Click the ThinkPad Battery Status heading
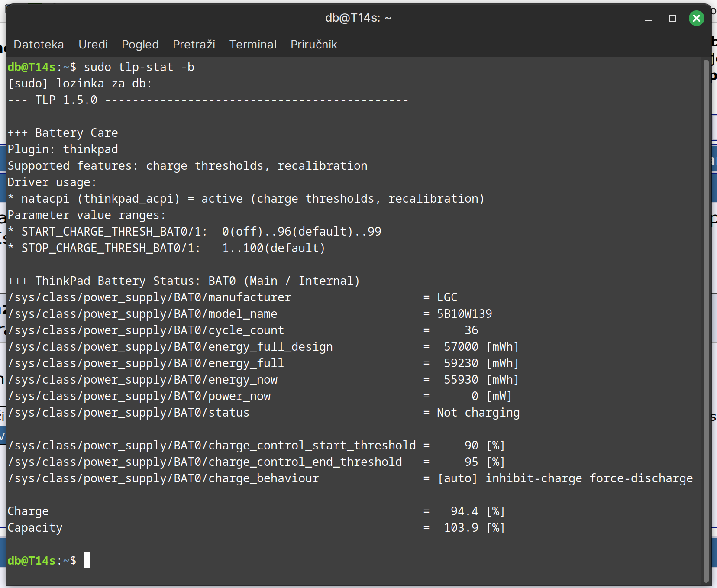 pyautogui.click(x=184, y=281)
